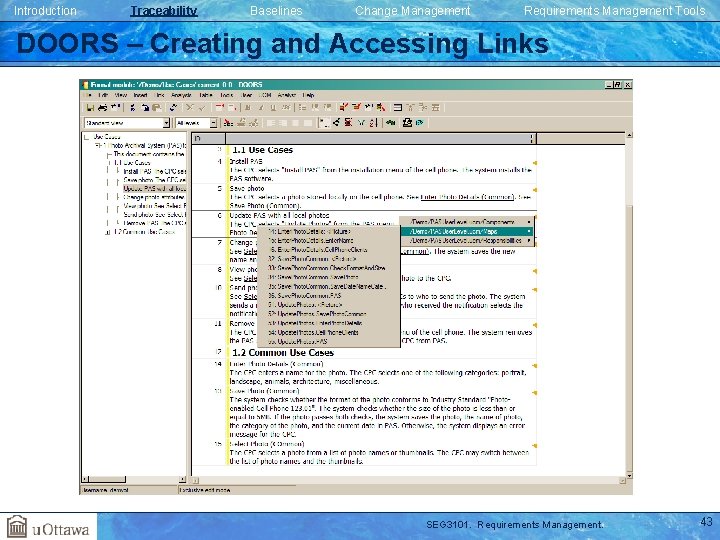The image size is (720, 540).
Task: Click the vertical scrollbar up arrow in DOORS
Action: tap(629, 135)
